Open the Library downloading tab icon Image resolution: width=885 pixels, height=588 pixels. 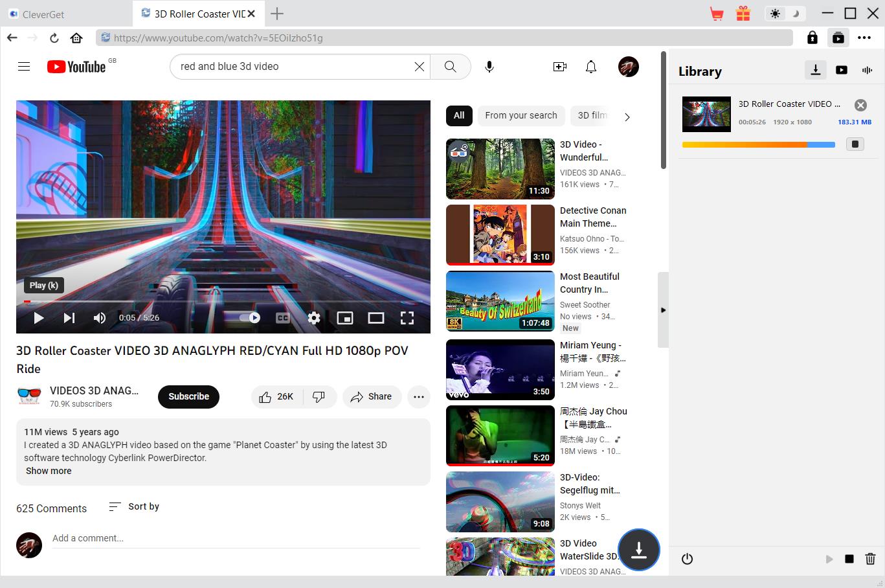coord(815,70)
